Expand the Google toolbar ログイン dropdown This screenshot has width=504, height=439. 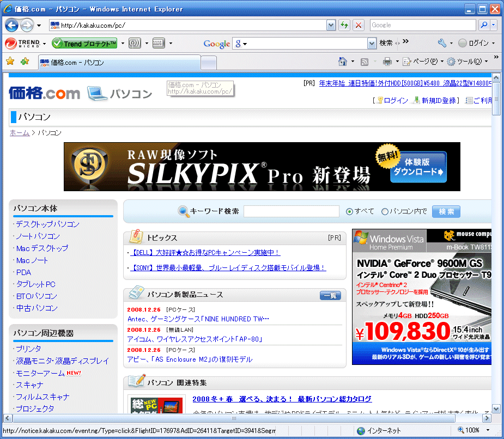493,43
